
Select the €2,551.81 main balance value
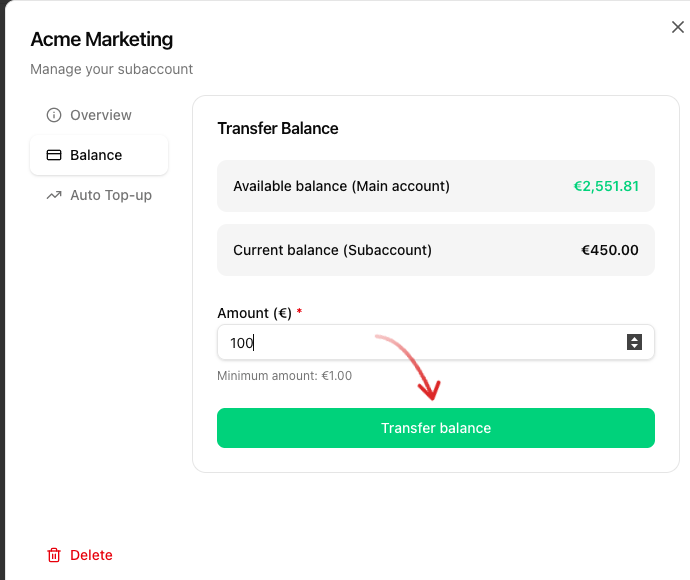(606, 186)
